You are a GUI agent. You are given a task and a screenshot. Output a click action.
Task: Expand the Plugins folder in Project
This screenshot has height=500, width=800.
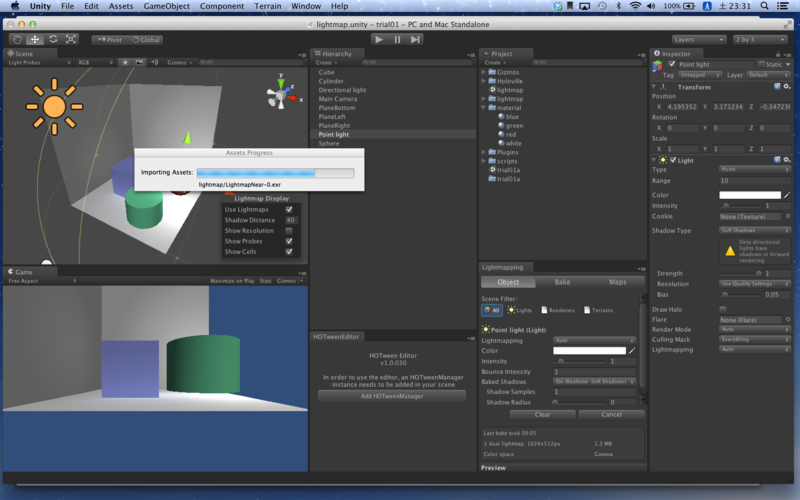pos(484,152)
